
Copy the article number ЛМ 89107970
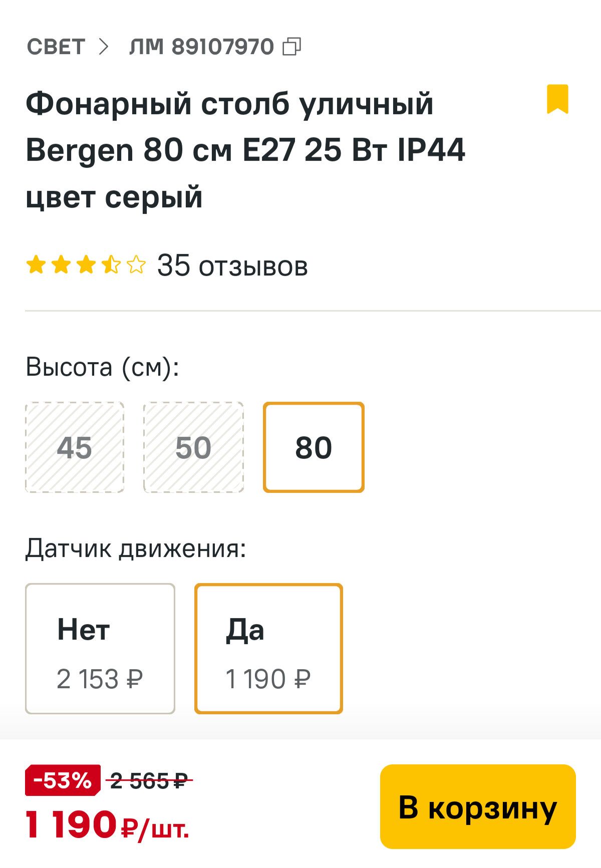click(x=292, y=47)
